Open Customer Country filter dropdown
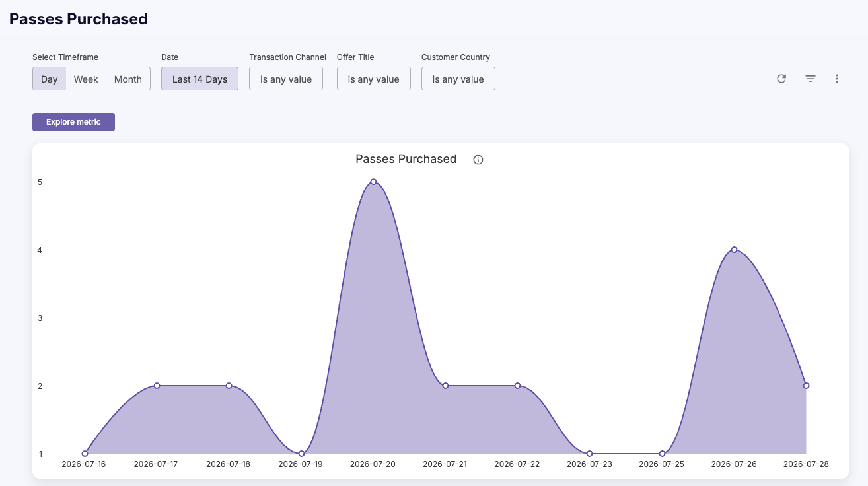Image resolution: width=868 pixels, height=486 pixels. (458, 79)
